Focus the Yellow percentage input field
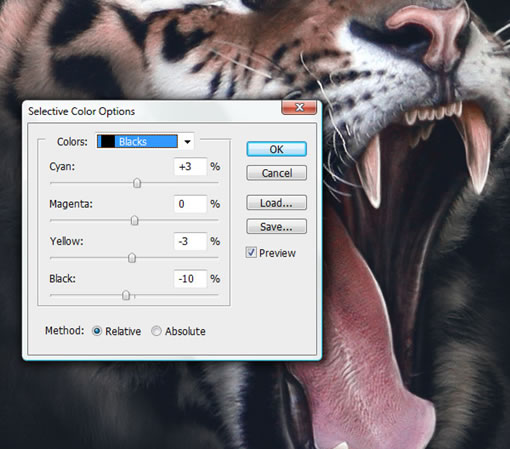Viewport: 510px width, 449px height. (190, 241)
